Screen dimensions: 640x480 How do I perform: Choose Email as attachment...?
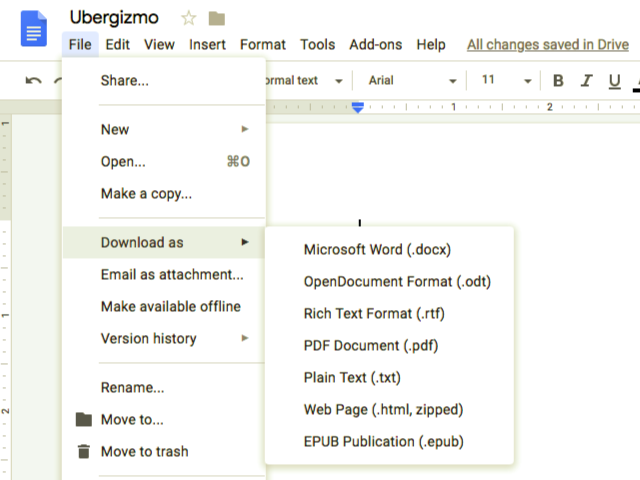[x=164, y=274]
